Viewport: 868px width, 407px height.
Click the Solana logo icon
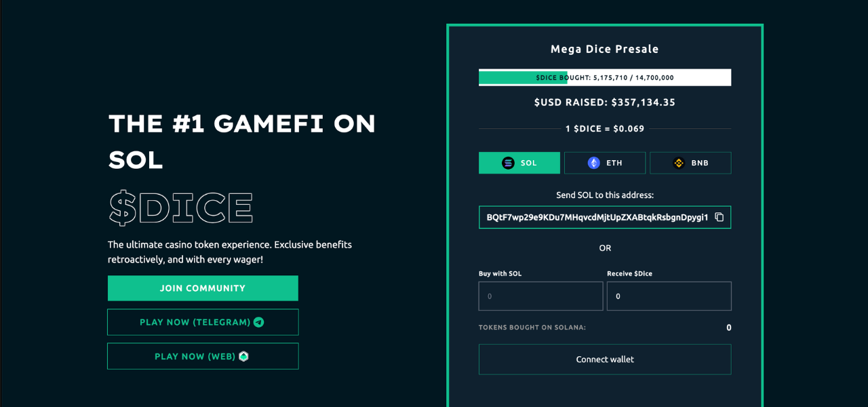pos(508,163)
